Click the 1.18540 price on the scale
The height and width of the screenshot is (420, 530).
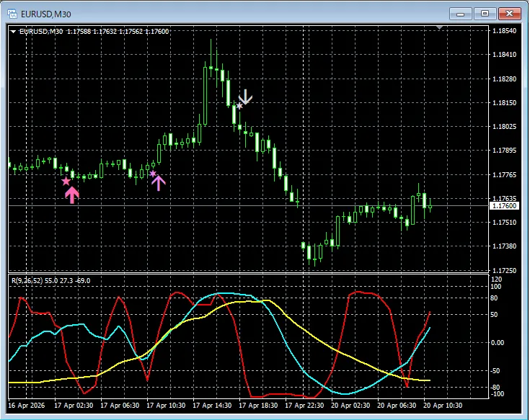504,31
